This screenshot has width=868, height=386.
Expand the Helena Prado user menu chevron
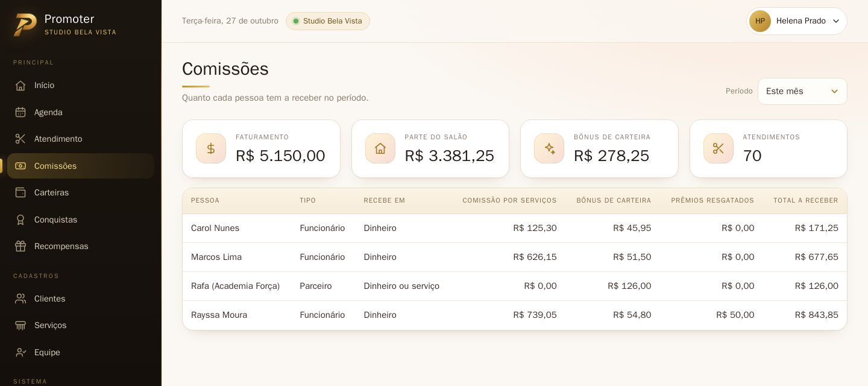[x=836, y=21]
